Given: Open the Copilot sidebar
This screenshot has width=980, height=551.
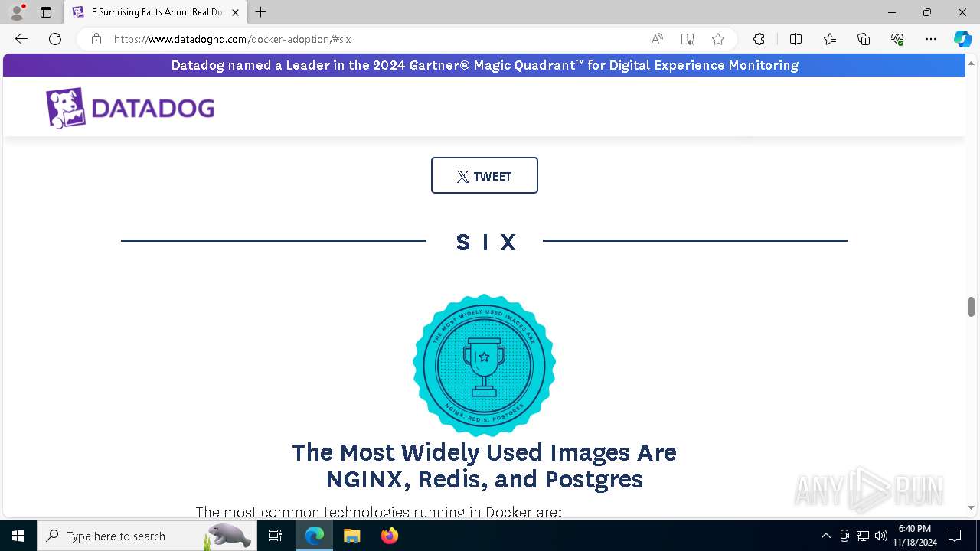Looking at the screenshot, I should tap(962, 39).
